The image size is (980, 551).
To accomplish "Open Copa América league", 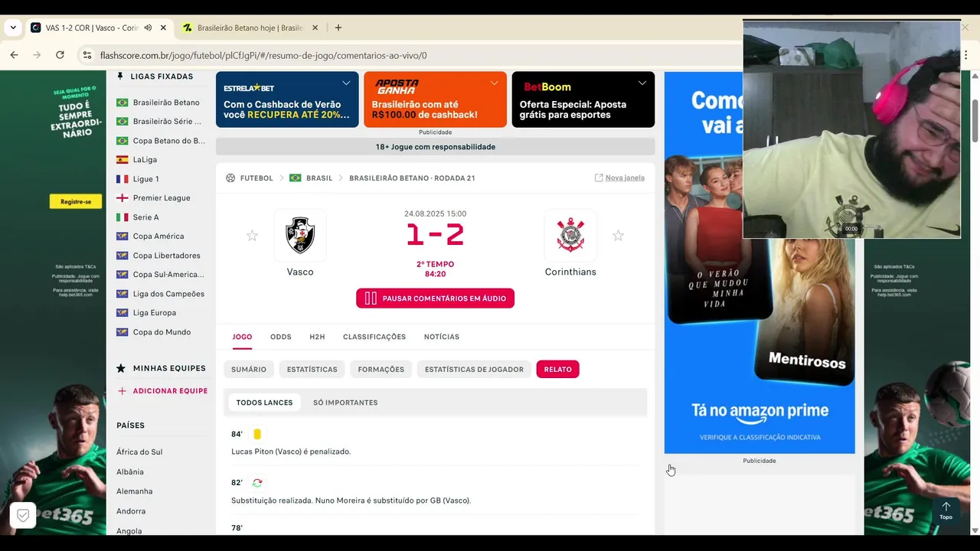I will 158,236.
